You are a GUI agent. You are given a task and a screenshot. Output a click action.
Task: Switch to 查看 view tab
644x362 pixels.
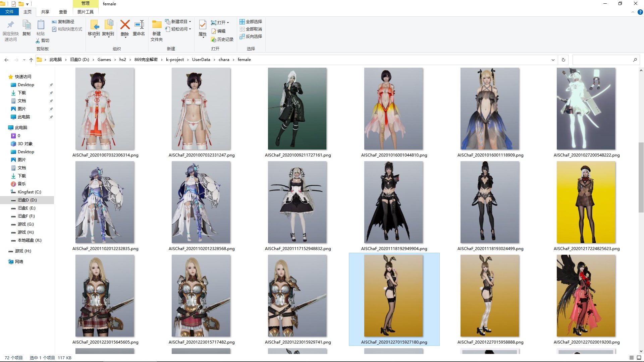pos(63,12)
